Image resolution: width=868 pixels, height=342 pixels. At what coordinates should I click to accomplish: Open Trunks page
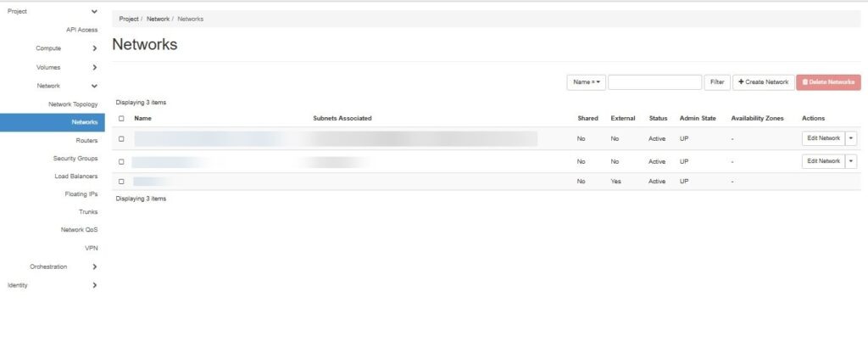[88, 212]
